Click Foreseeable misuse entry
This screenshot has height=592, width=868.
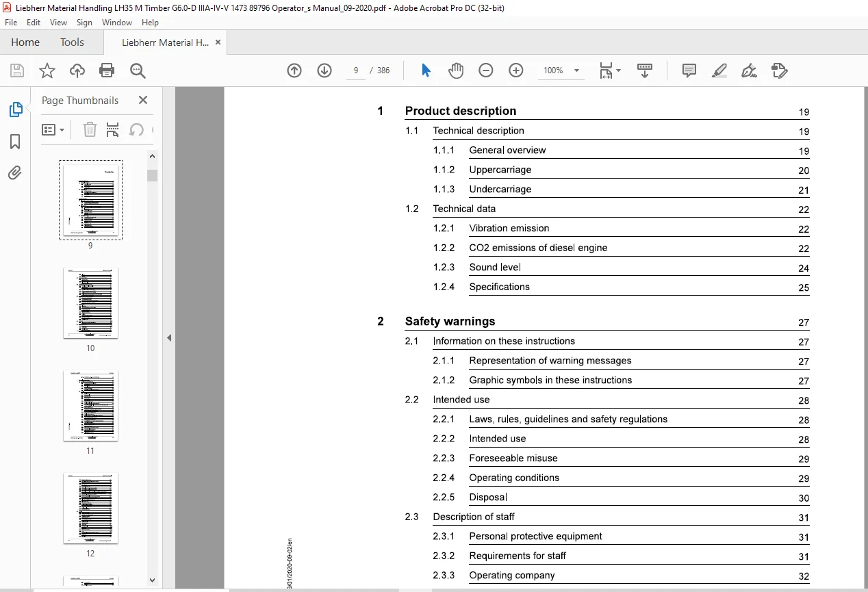[513, 458]
